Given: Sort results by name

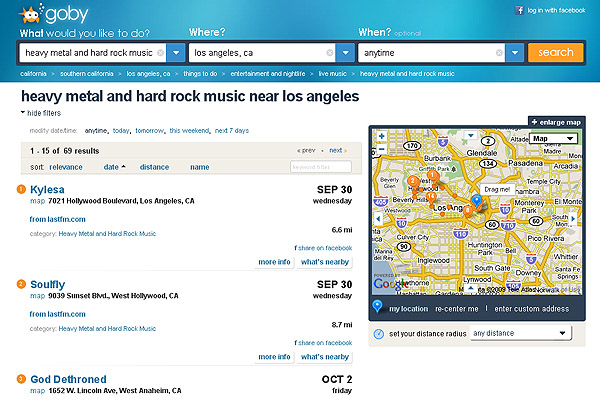Looking at the screenshot, I should pos(199,167).
